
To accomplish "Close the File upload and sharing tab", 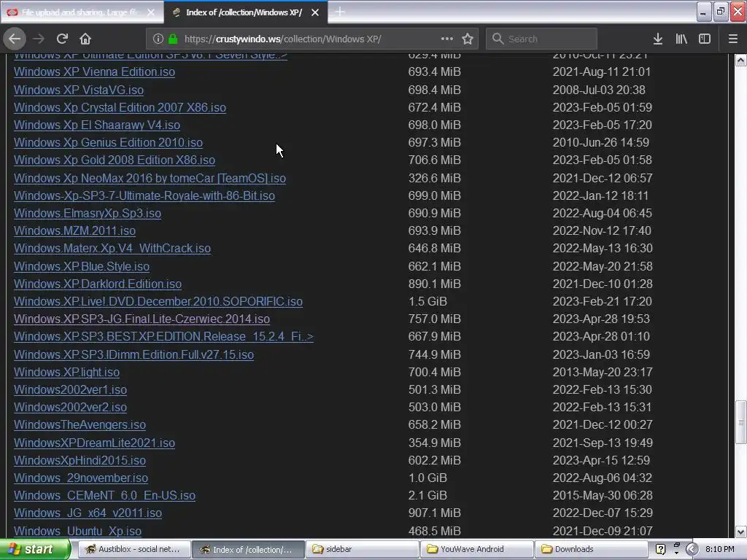I will (x=150, y=12).
